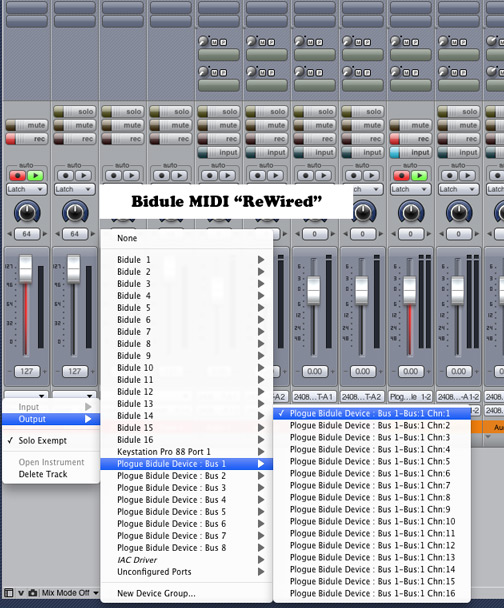The height and width of the screenshot is (608, 504).
Task: Enable automation play on 2408...T-A1 strip
Action: [323, 176]
